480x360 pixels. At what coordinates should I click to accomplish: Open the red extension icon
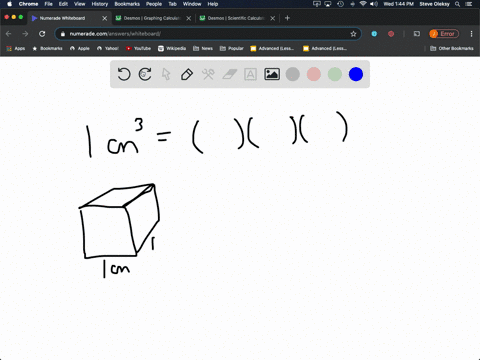pos(391,34)
